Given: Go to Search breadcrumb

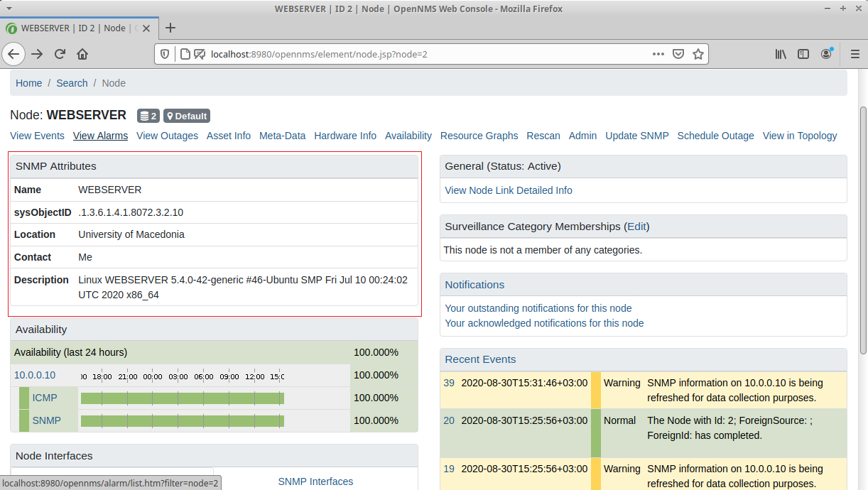Looking at the screenshot, I should [72, 83].
